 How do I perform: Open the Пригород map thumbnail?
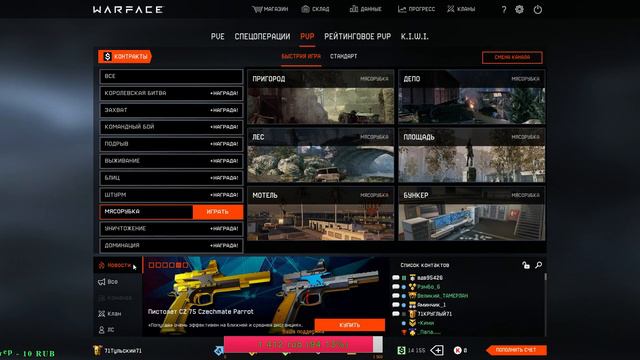[x=320, y=97]
